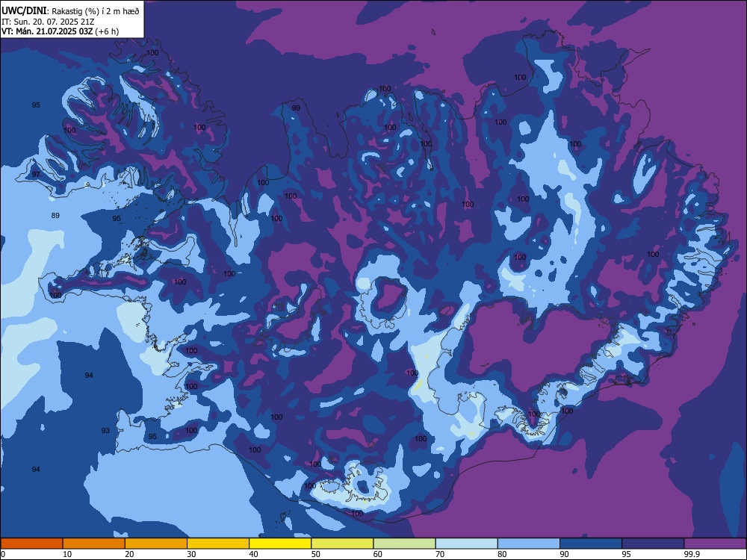
Task: Click the '97' humidity value on the map
Action: click(x=36, y=175)
